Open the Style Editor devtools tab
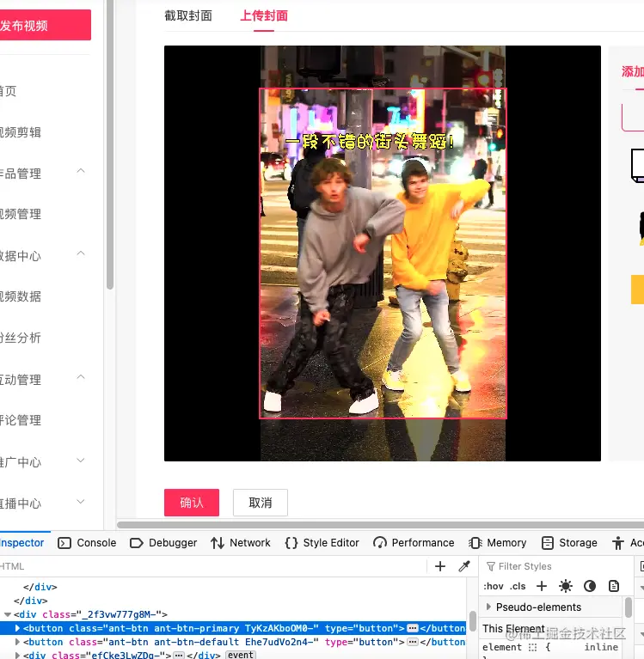644x659 pixels. point(331,543)
